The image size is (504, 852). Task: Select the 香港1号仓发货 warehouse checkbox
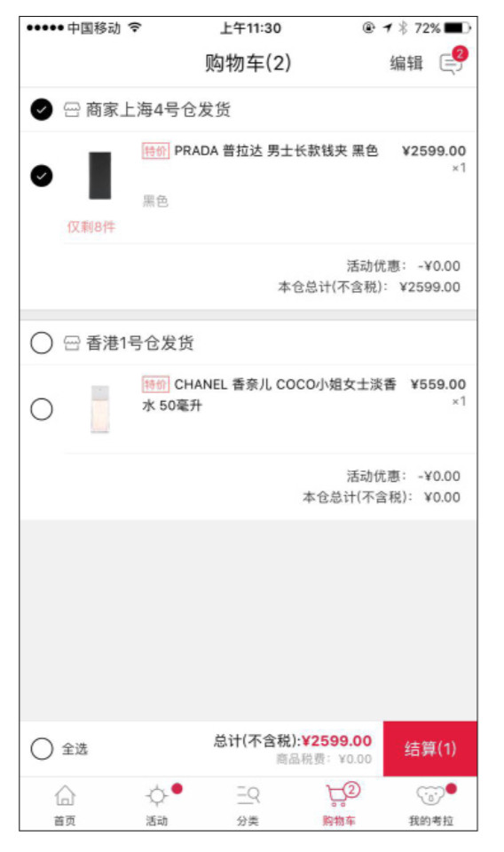pyautogui.click(x=42, y=343)
